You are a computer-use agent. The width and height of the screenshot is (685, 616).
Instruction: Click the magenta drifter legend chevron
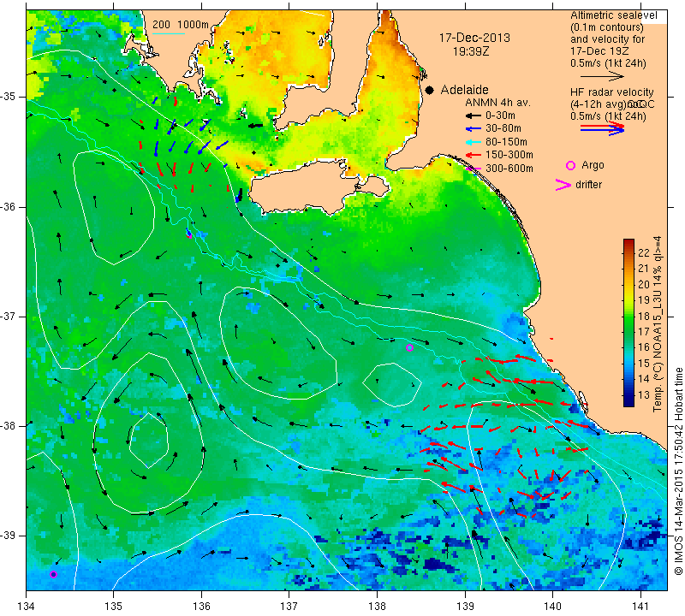pos(563,185)
